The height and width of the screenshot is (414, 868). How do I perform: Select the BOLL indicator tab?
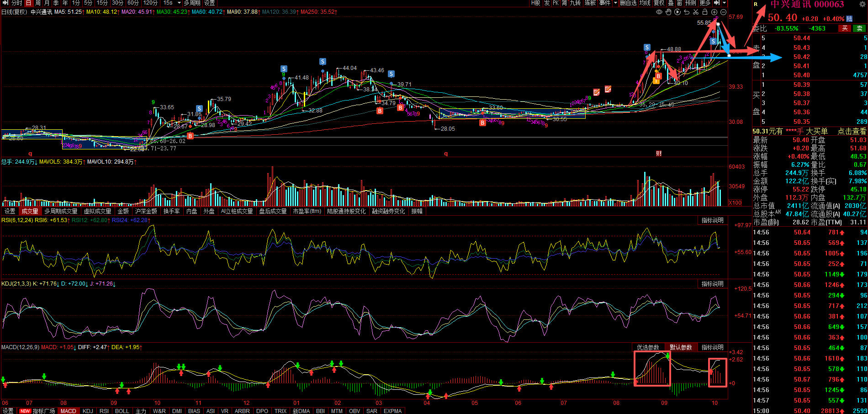click(x=122, y=411)
